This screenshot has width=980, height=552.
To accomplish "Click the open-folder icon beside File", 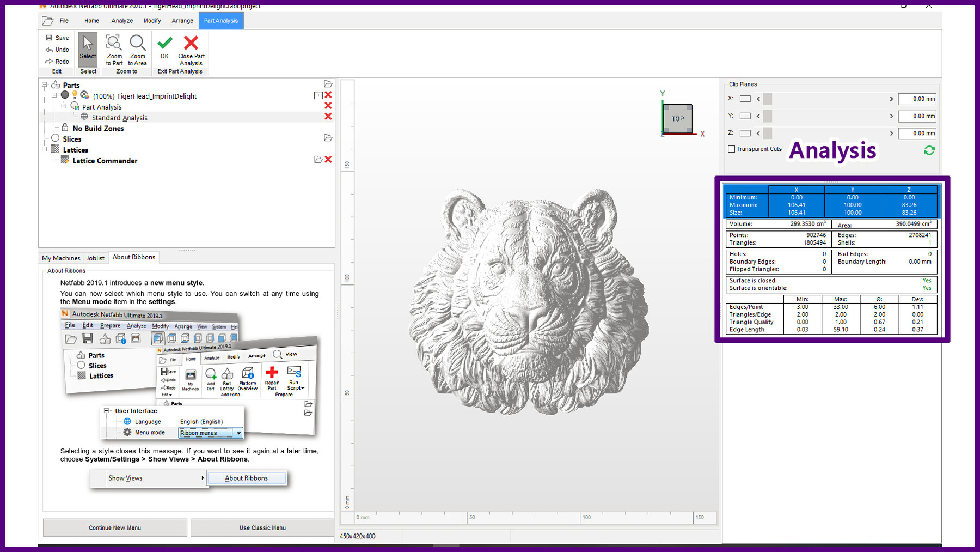I will [48, 21].
